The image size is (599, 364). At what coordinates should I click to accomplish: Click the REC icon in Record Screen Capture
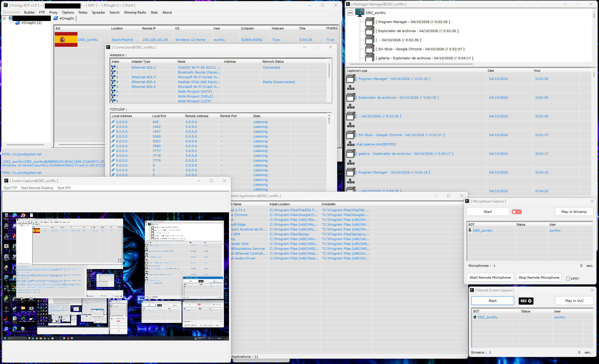click(526, 301)
